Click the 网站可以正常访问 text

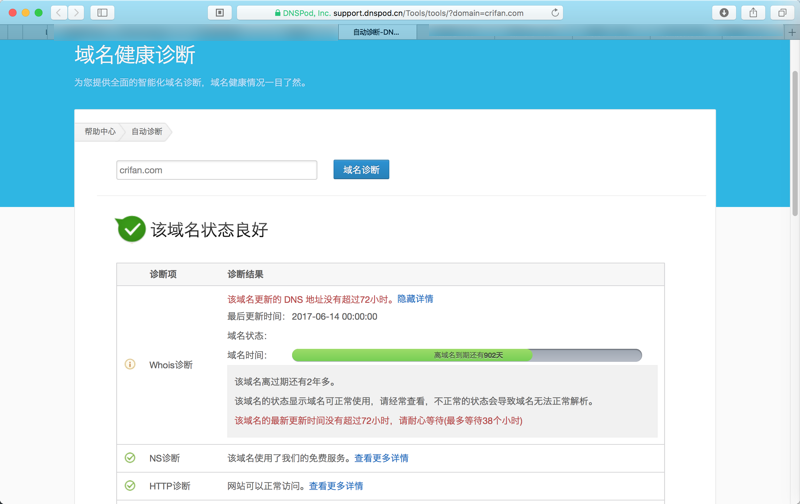pos(267,486)
